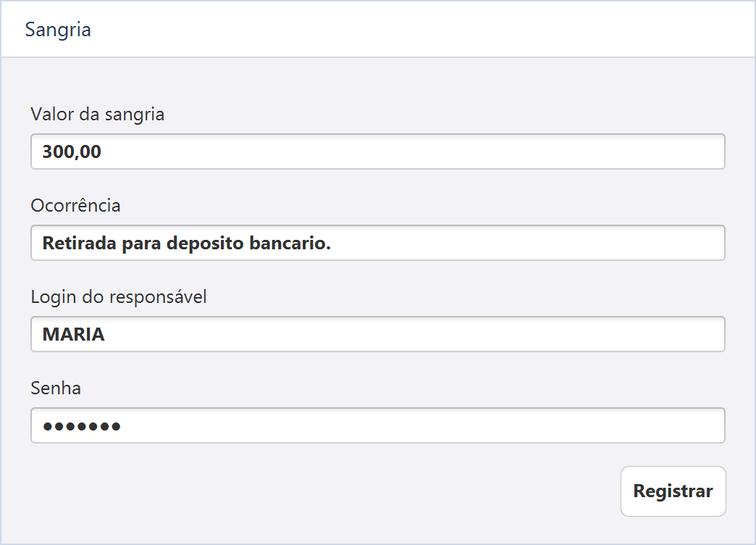Click the Ocorrência label
The image size is (756, 545).
point(76,206)
